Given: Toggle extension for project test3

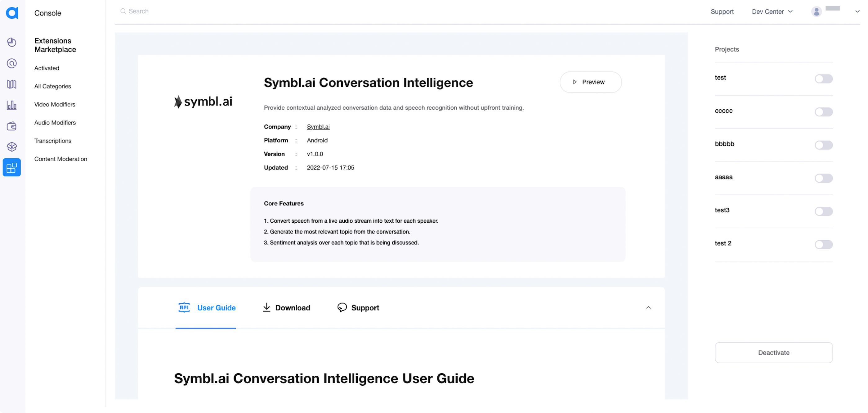Looking at the screenshot, I should [824, 211].
